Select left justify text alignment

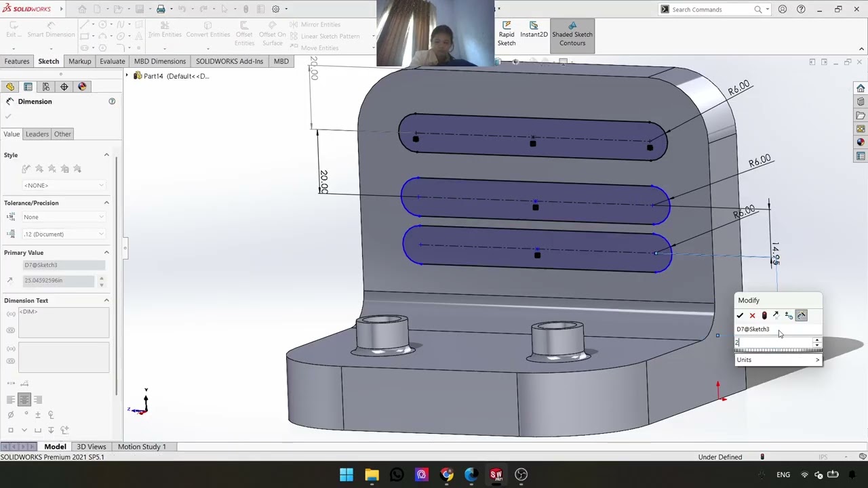[x=10, y=400]
